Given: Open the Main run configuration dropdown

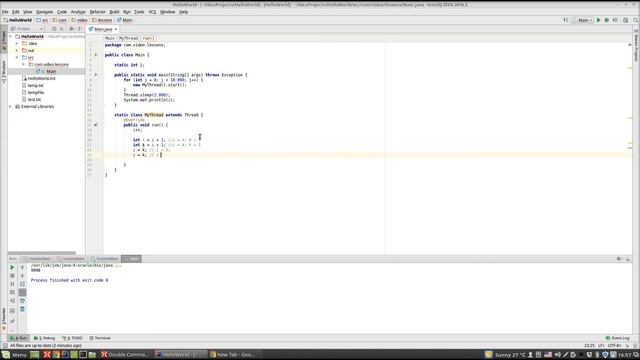Looking at the screenshot, I should (583, 20).
